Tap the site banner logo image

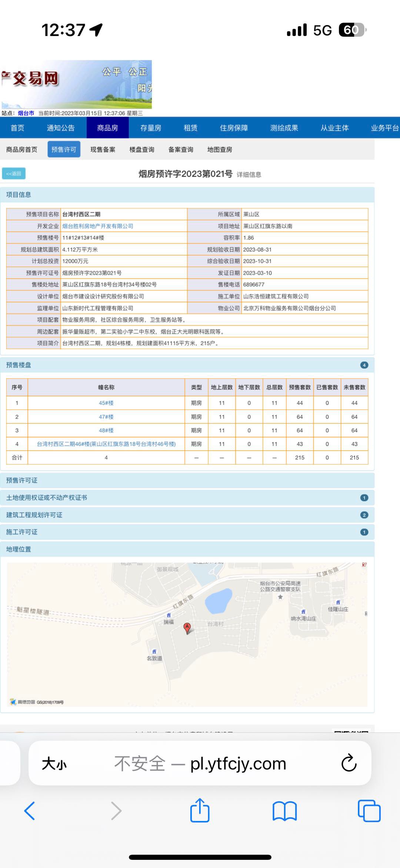click(76, 84)
